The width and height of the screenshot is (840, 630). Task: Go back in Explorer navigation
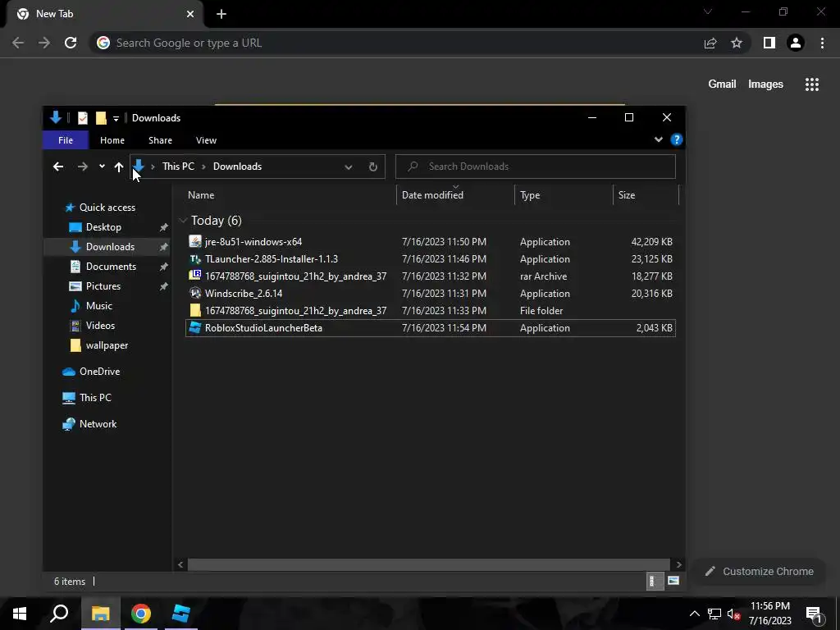click(x=58, y=167)
